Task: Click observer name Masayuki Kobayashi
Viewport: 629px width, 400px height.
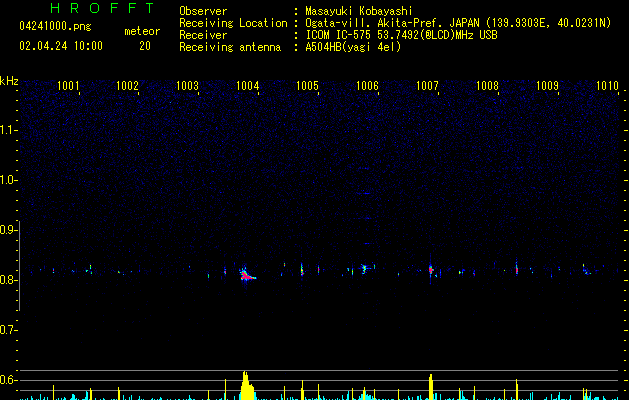Action: 359,11
